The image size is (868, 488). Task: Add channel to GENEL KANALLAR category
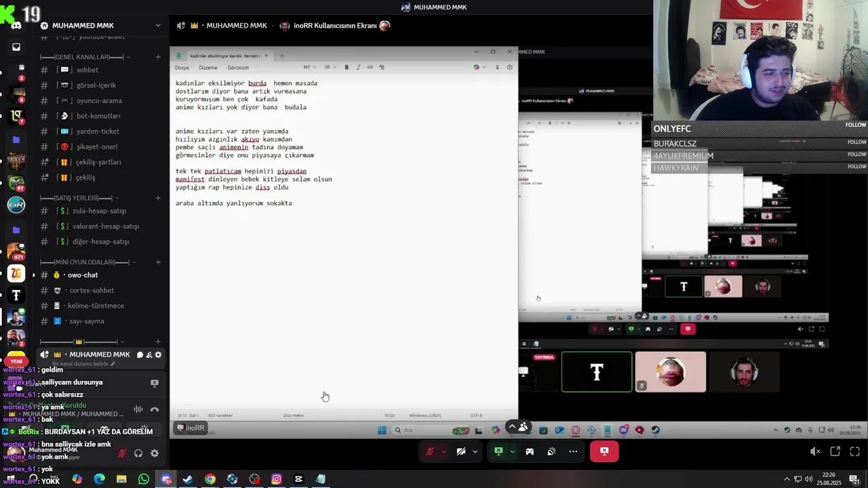point(158,57)
